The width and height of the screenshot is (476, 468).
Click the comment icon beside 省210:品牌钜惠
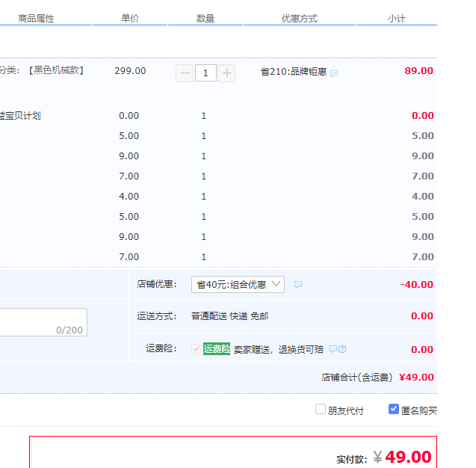[334, 73]
